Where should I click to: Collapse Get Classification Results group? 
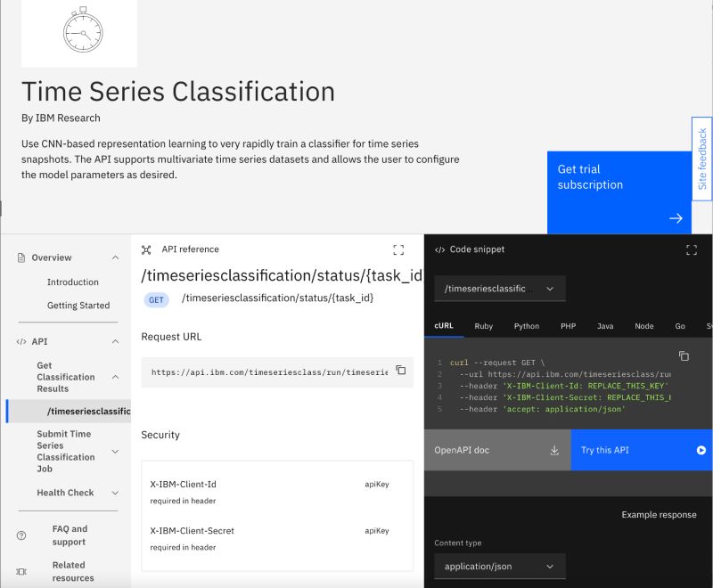(116, 377)
